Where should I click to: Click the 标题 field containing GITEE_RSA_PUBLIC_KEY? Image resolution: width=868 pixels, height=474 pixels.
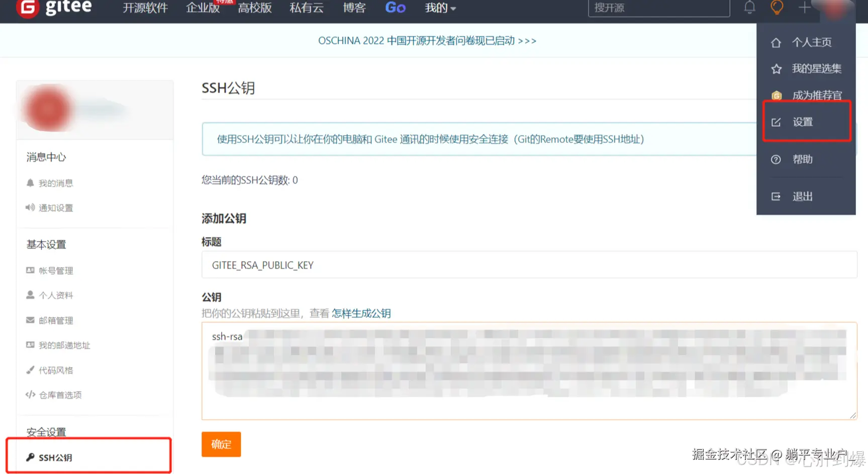pyautogui.click(x=529, y=265)
